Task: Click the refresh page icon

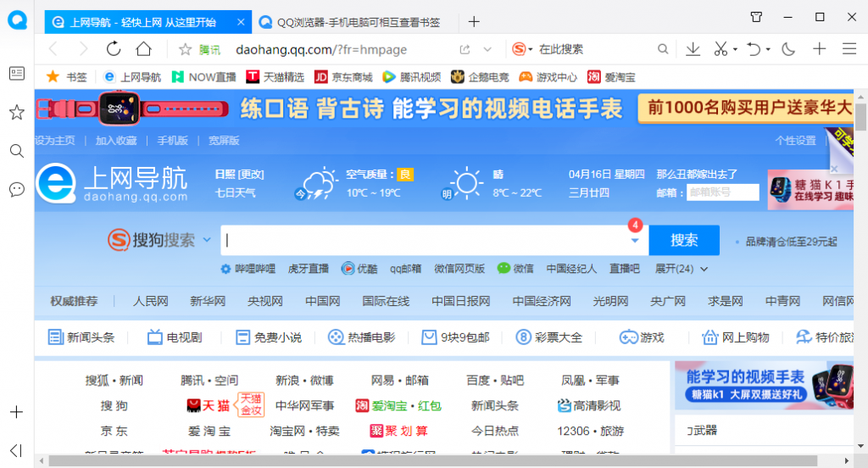Action: tap(114, 49)
